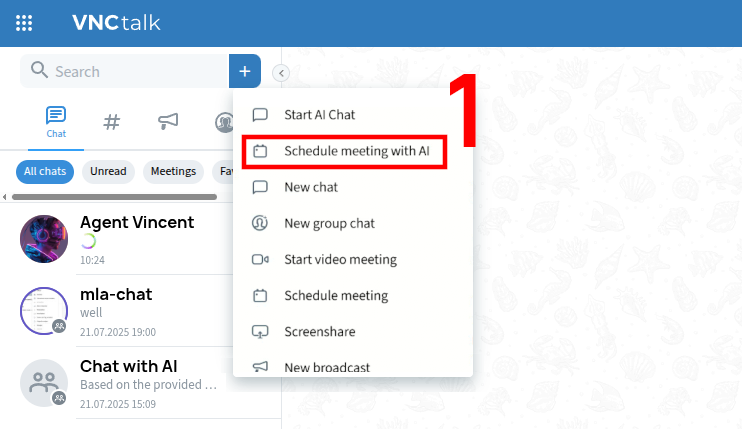Click the Schedule meeting calendar icon
The image size is (742, 429).
point(260,296)
